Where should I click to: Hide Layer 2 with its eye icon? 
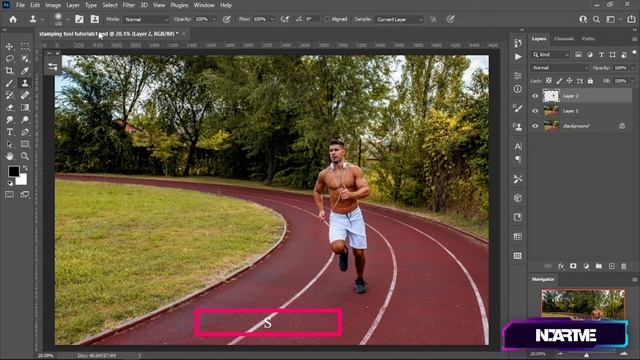tap(535, 96)
